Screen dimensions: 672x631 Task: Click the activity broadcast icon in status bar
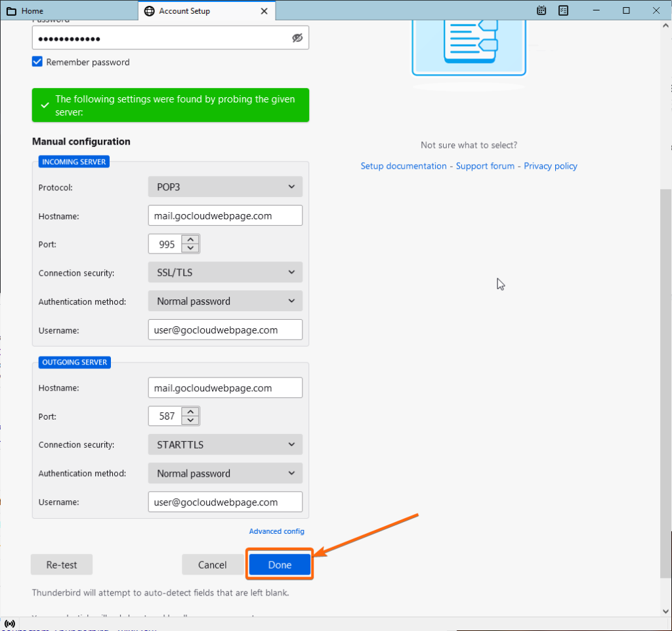[9, 624]
